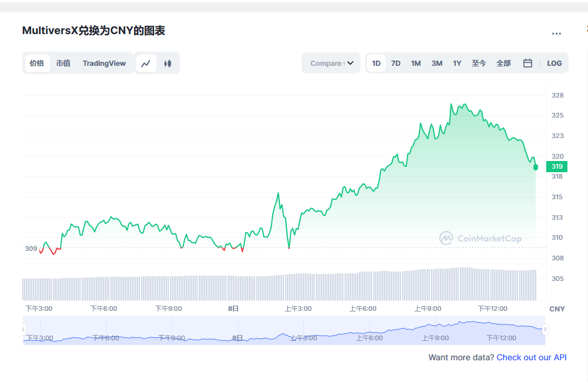Select the 7D time range

[x=396, y=63]
